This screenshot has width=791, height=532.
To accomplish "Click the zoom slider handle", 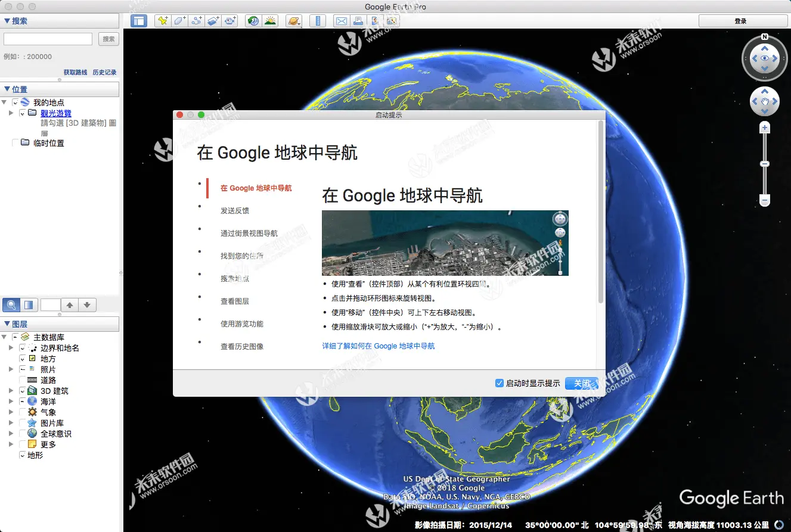I will point(765,164).
